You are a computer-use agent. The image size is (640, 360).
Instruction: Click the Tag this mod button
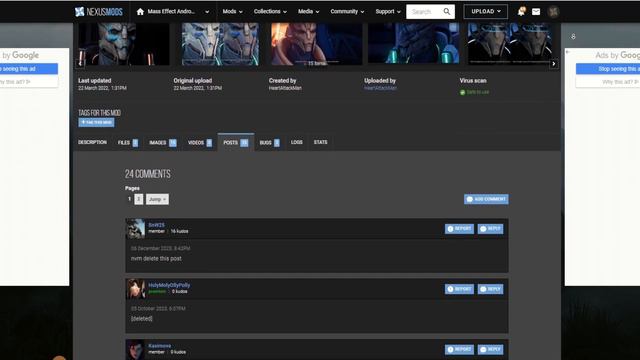pos(96,122)
